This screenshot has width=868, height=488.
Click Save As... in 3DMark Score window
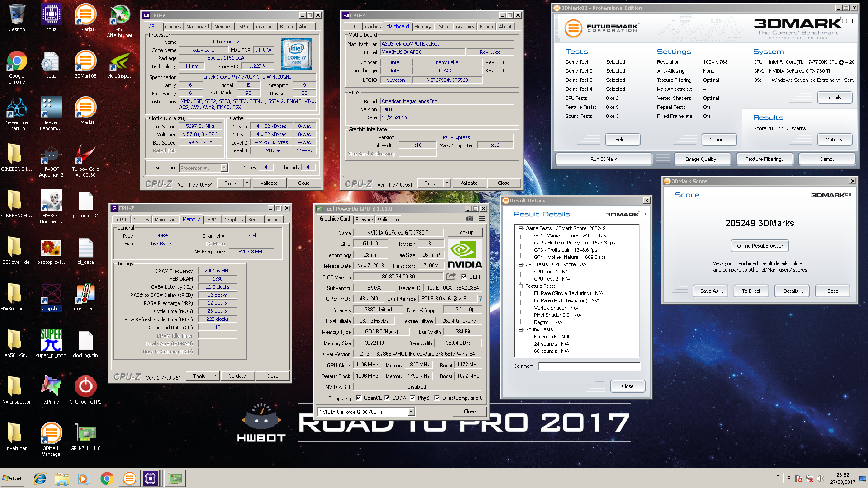coord(711,291)
